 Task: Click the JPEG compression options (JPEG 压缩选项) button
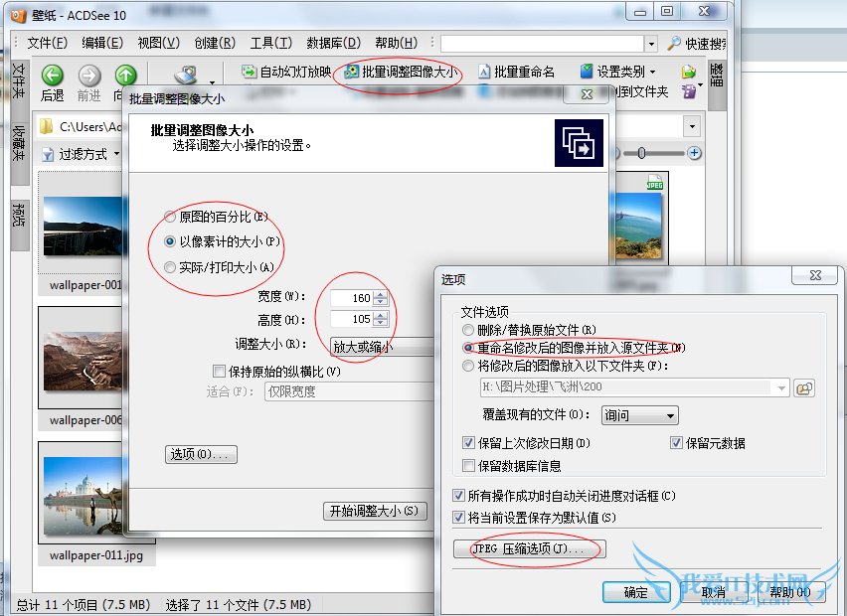[529, 549]
